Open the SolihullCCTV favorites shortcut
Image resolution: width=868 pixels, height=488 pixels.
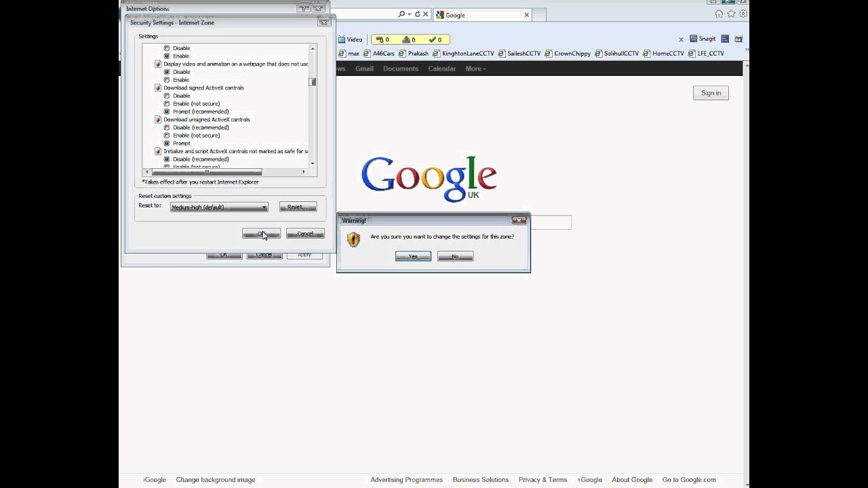617,54
